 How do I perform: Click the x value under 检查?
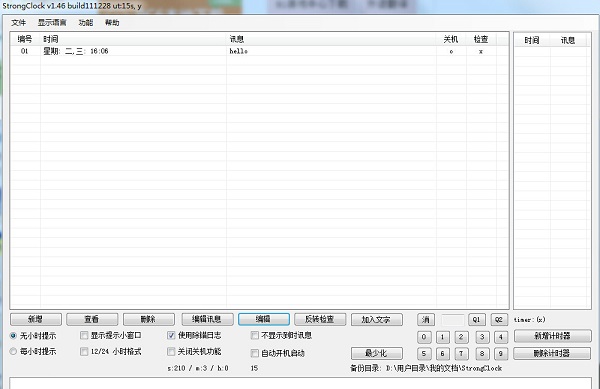tap(481, 51)
